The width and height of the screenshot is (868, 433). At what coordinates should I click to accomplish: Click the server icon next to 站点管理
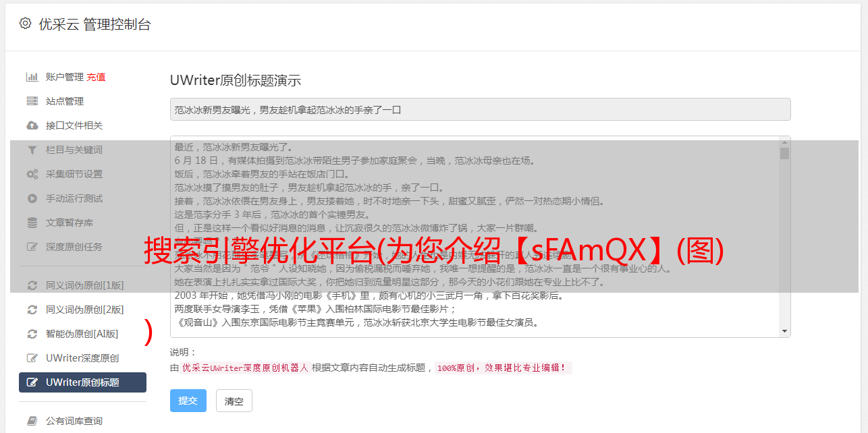[x=32, y=101]
